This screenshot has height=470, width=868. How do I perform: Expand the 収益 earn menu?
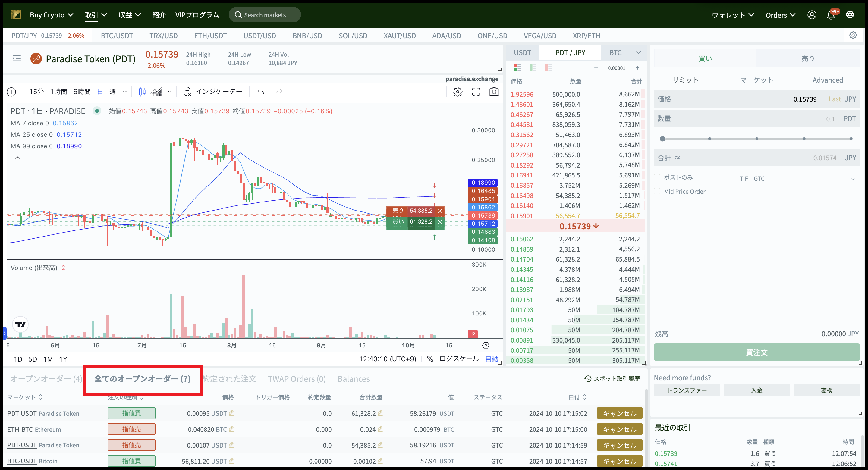(x=130, y=15)
